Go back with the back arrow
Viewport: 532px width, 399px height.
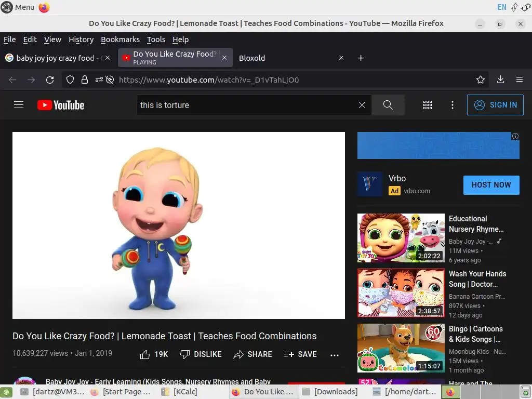point(12,80)
